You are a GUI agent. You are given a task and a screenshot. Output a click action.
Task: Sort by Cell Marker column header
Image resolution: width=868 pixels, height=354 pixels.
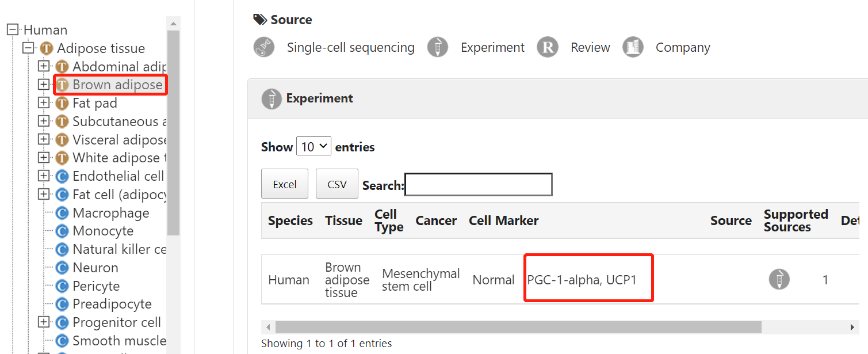(x=504, y=220)
